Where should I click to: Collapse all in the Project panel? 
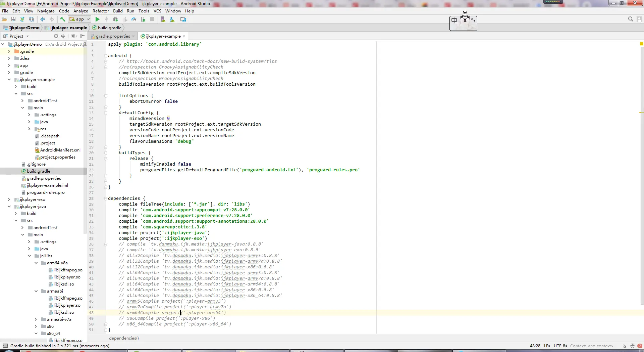click(63, 36)
